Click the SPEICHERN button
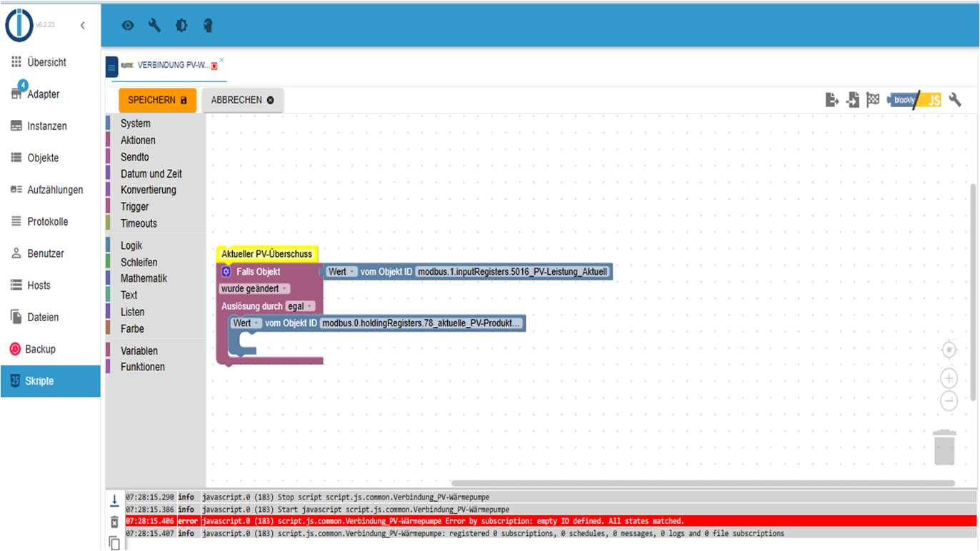The width and height of the screenshot is (980, 551). [157, 100]
